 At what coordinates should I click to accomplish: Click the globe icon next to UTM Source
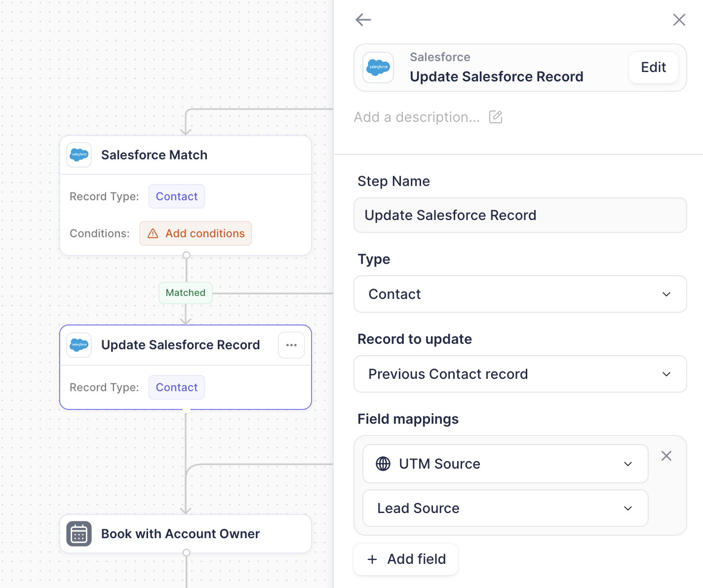383,464
